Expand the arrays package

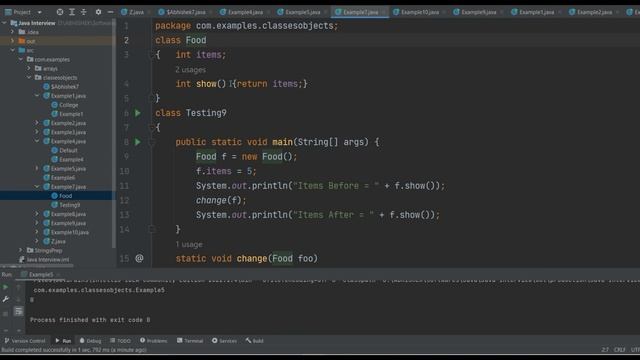29,68
